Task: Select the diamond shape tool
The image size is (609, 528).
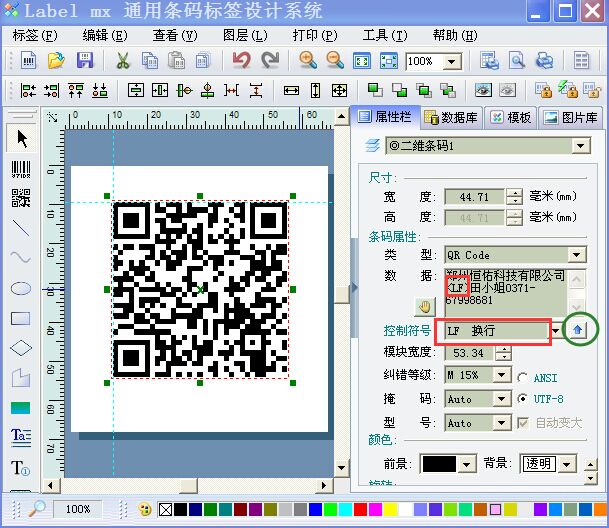Action: coord(21,348)
